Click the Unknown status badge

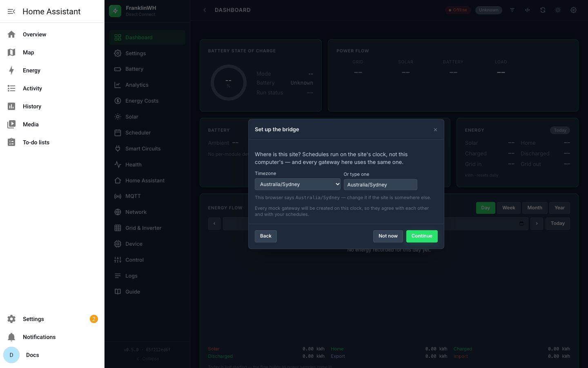489,10
